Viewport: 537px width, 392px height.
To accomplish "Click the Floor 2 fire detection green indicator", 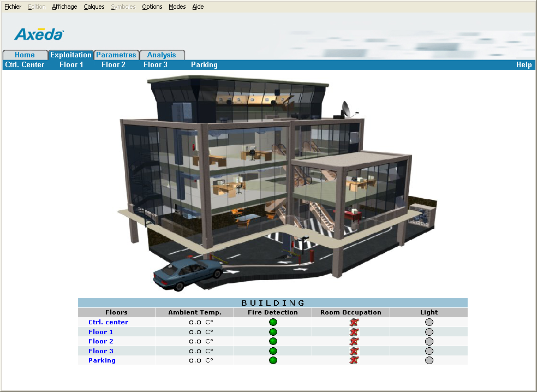I will 273,341.
